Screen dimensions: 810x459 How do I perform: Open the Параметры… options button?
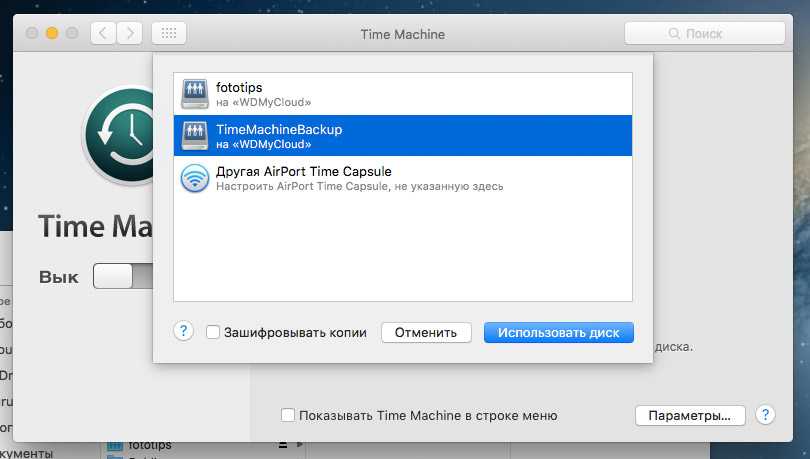click(689, 415)
